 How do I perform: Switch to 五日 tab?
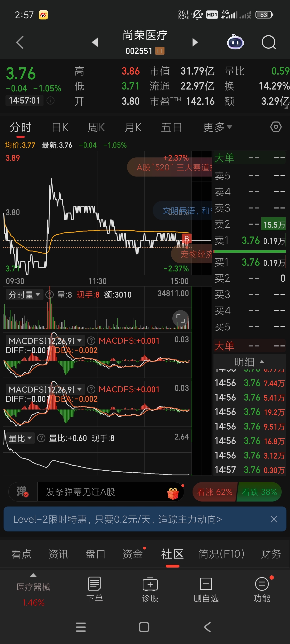tap(171, 127)
